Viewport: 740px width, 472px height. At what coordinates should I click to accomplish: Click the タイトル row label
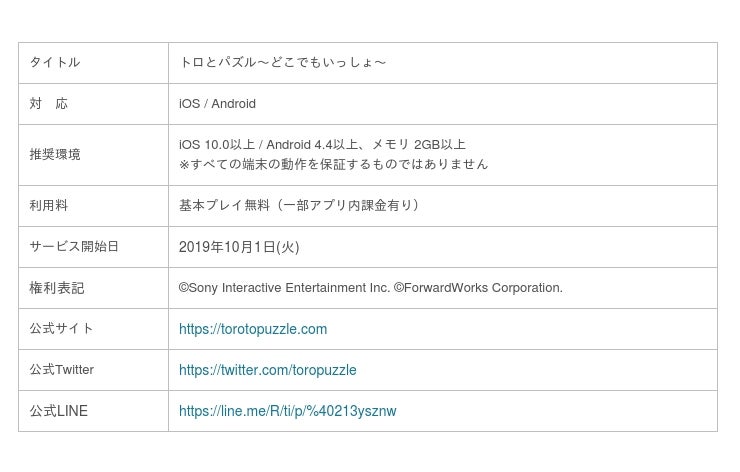pyautogui.click(x=55, y=63)
